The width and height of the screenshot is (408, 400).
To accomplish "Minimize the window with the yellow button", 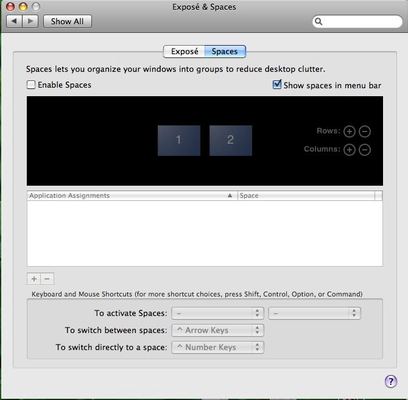I will pyautogui.click(x=23, y=6).
